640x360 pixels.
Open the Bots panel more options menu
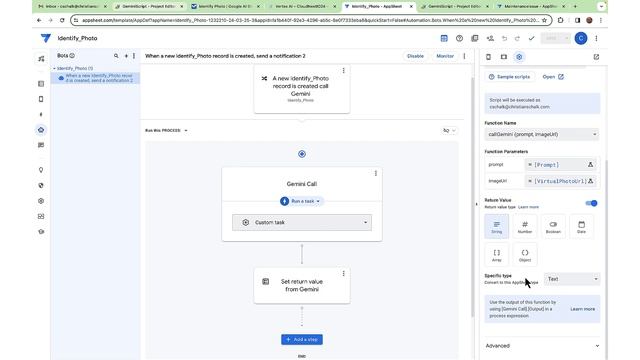coord(134,56)
